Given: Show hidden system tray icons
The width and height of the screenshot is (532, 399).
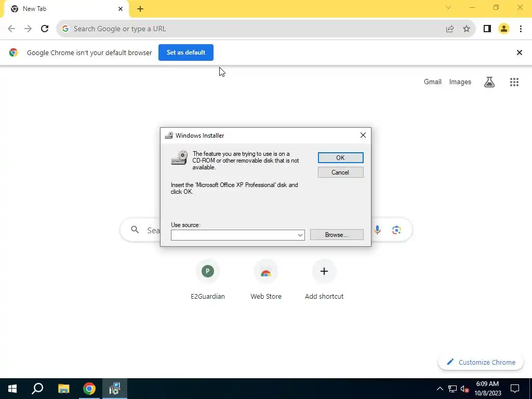Looking at the screenshot, I should tap(440, 389).
